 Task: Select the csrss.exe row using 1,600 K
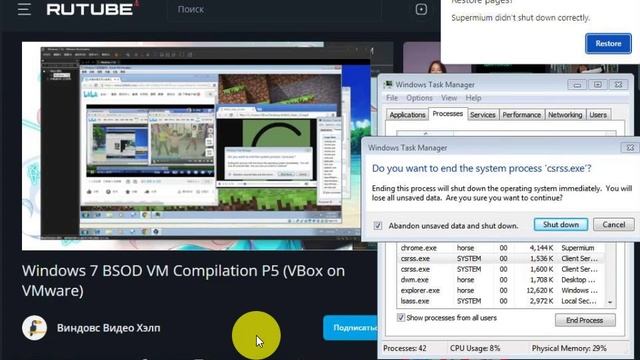[500, 269]
